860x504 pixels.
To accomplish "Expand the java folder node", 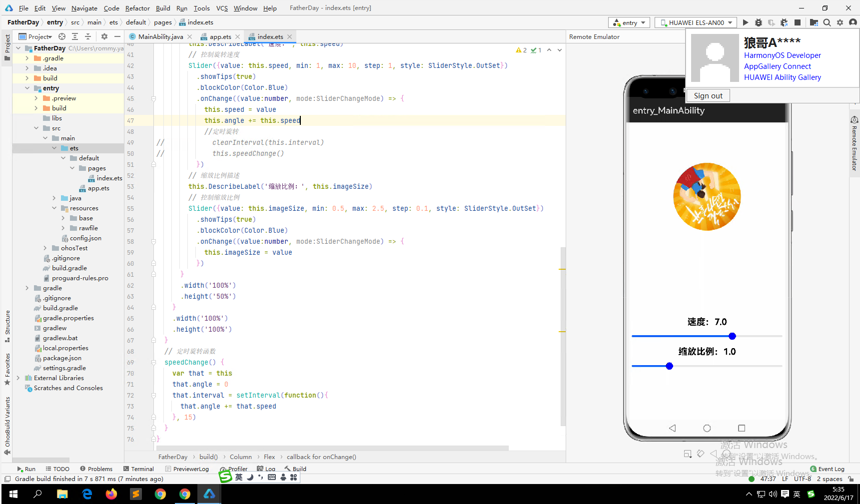I will tap(54, 198).
